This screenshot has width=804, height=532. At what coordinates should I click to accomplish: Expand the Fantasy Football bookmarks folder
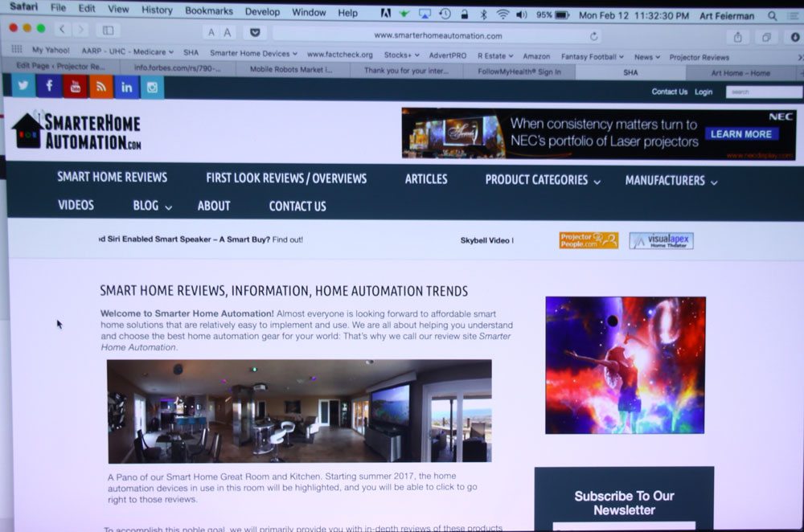593,56
